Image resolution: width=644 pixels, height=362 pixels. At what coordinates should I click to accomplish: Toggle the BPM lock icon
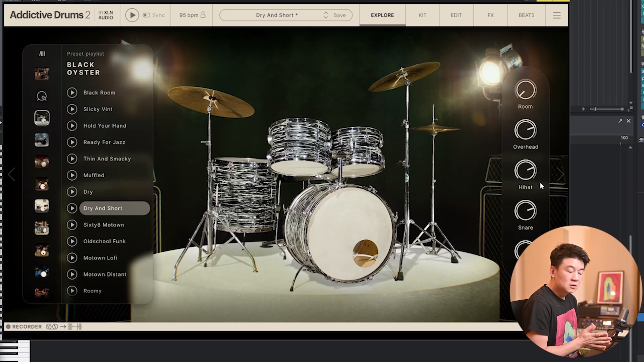(x=203, y=15)
